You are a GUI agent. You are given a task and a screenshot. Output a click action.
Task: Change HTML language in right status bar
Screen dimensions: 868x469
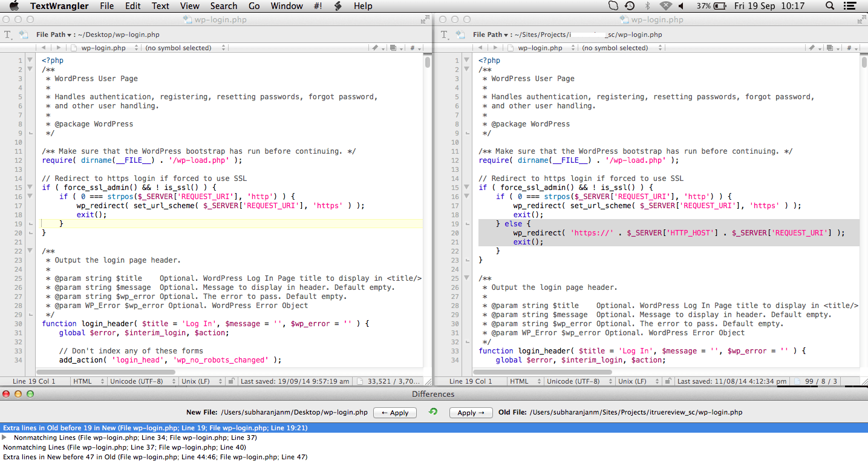tap(525, 381)
